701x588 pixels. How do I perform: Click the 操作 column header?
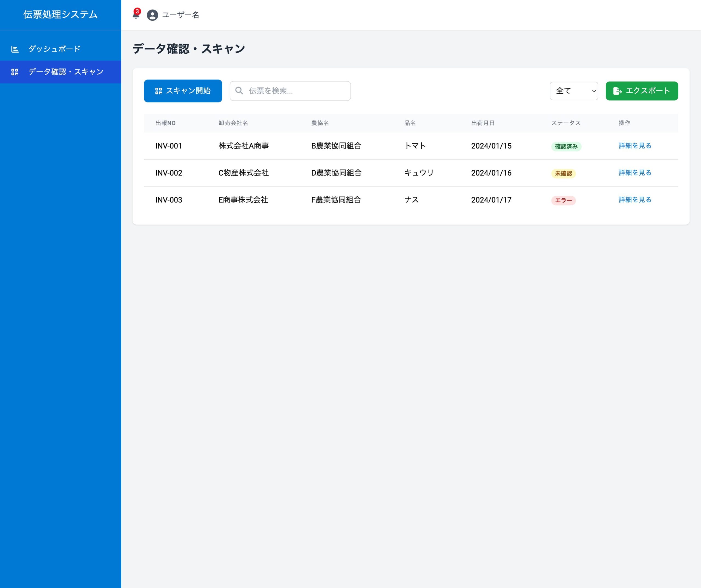(625, 123)
